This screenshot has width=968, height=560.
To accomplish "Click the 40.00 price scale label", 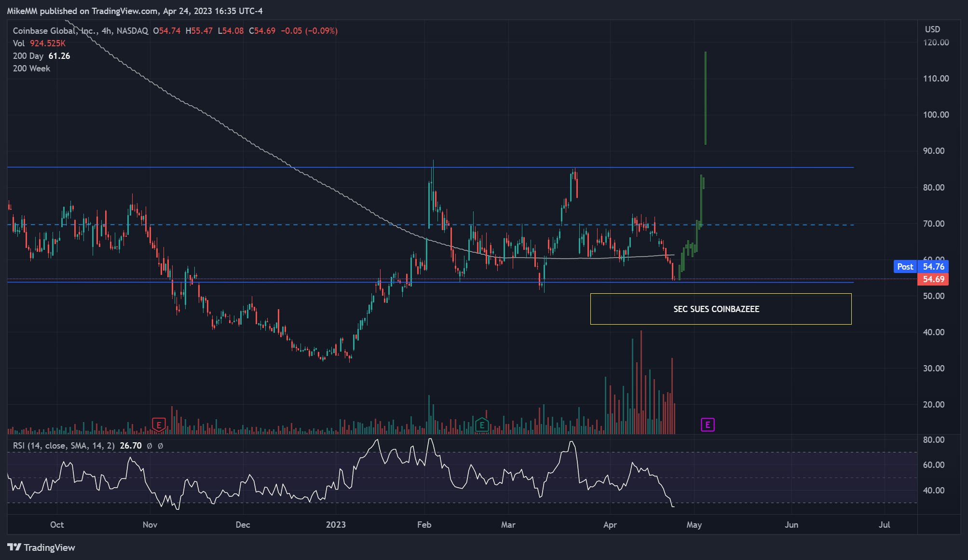I will 934,332.
